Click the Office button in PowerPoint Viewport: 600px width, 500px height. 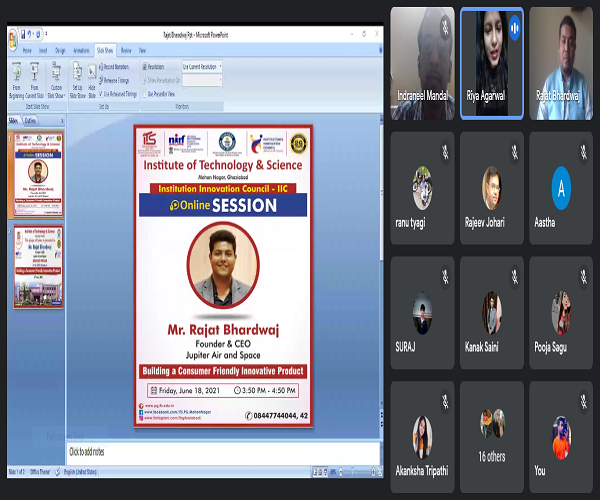coord(13,39)
